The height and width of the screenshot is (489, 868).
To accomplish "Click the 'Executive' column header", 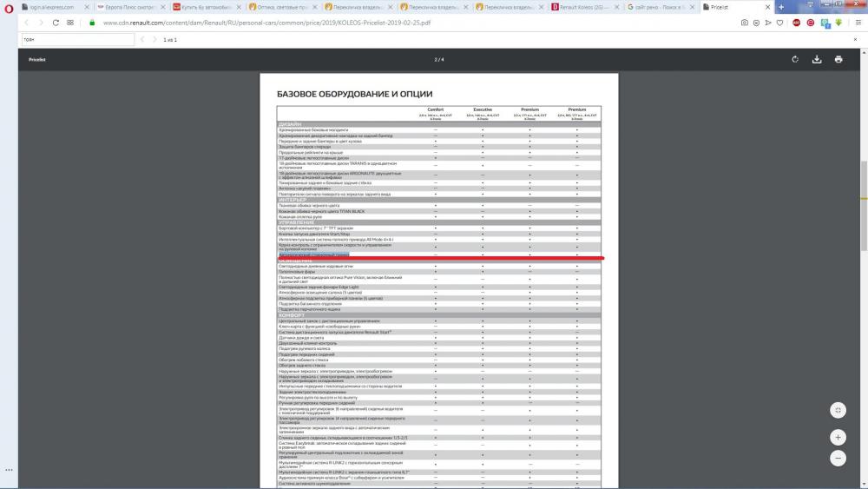I will point(483,109).
